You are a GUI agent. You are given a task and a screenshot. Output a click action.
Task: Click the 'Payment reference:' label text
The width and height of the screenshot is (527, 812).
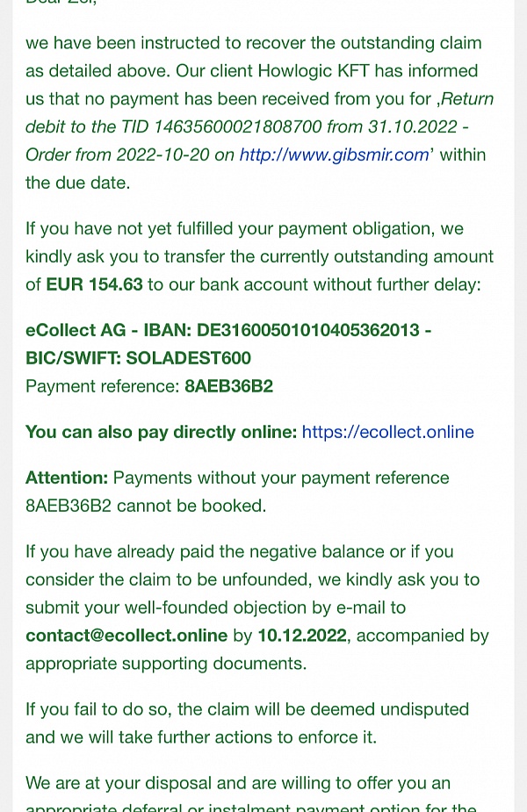[103, 386]
